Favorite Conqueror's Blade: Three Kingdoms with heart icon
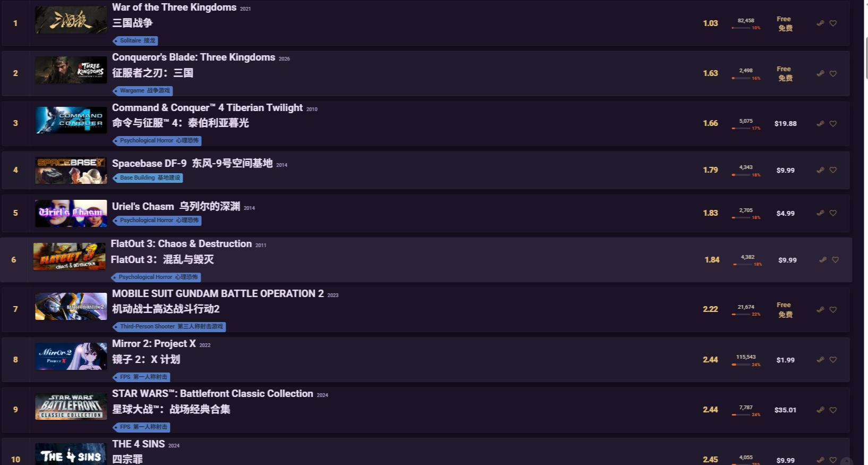 [833, 73]
